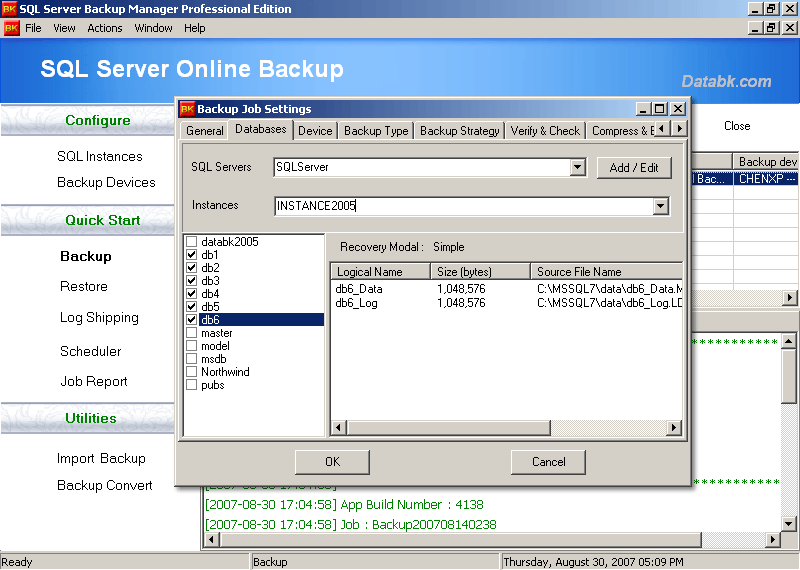The width and height of the screenshot is (800, 570).
Task: Check the Northwind database checkbox
Action: 192,371
